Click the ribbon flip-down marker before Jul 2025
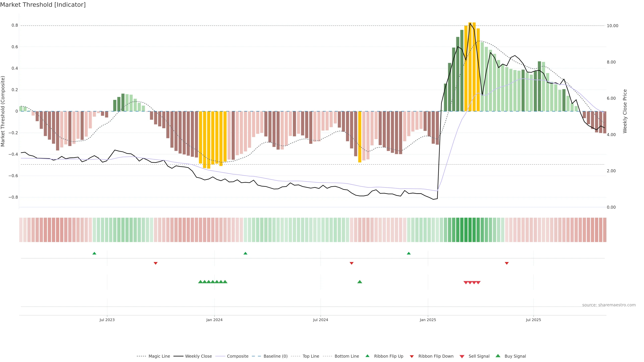This screenshot has width=644, height=362. (506, 263)
